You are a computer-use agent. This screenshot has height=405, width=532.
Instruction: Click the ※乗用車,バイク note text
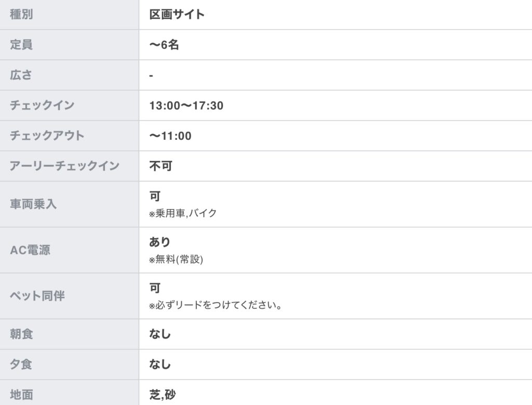[x=182, y=213]
